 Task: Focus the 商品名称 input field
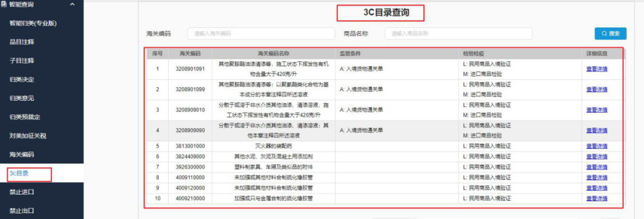(x=459, y=33)
